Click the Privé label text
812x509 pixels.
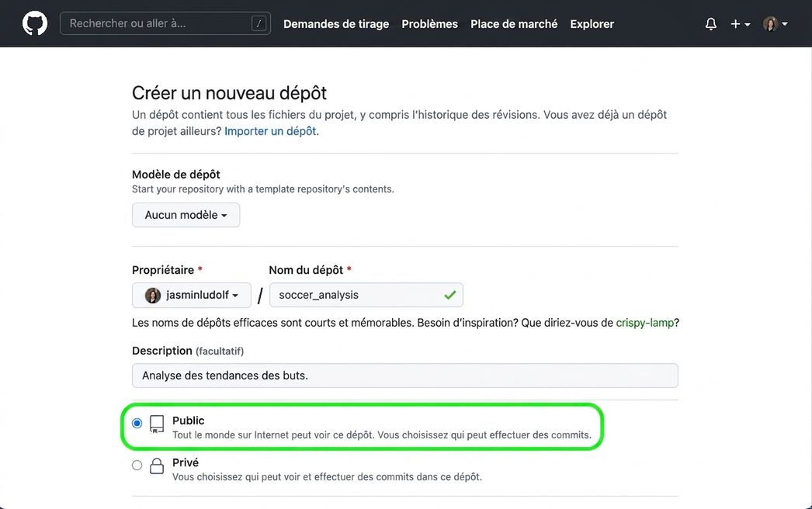click(186, 462)
